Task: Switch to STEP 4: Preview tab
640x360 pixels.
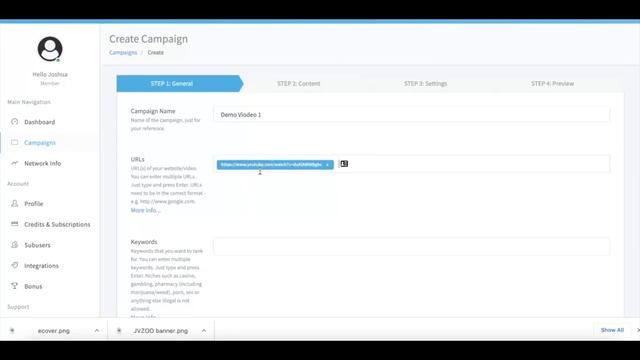Action: 552,83
